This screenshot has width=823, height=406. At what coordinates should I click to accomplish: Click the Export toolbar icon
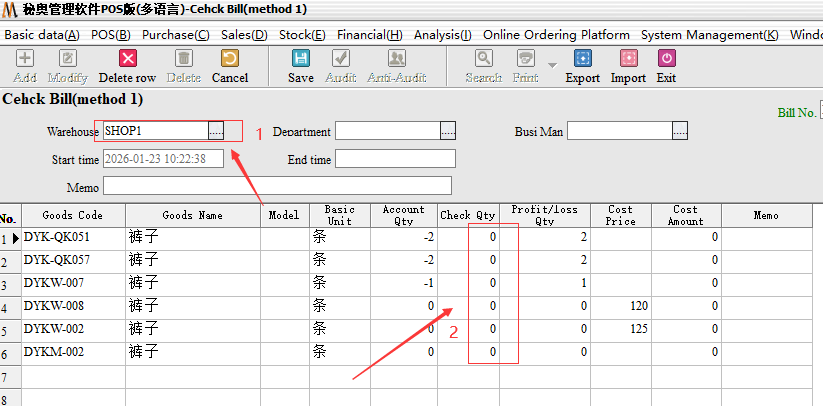[x=583, y=59]
